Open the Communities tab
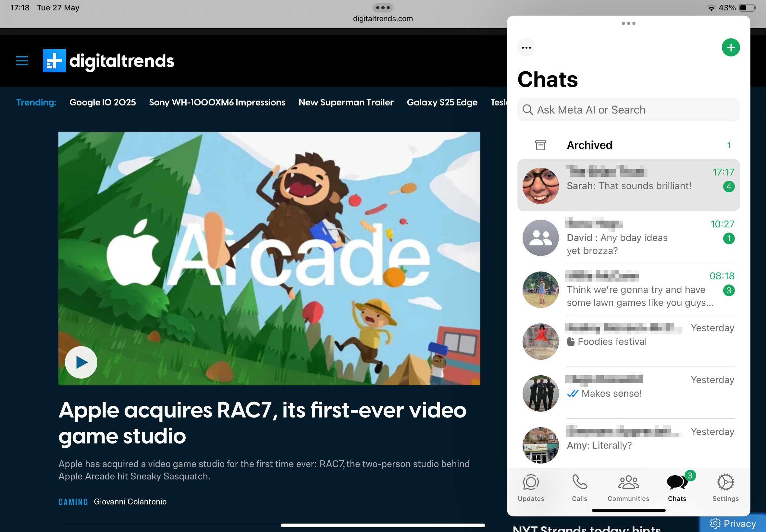766x532 pixels. [x=628, y=488]
